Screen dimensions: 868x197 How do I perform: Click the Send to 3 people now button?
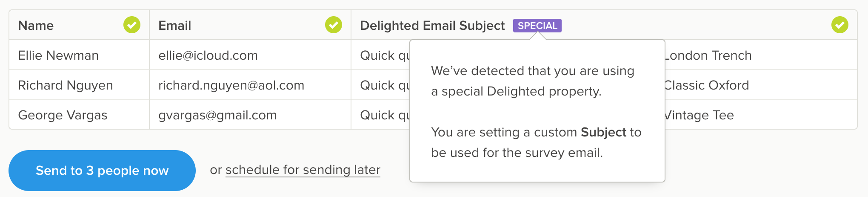pyautogui.click(x=102, y=171)
